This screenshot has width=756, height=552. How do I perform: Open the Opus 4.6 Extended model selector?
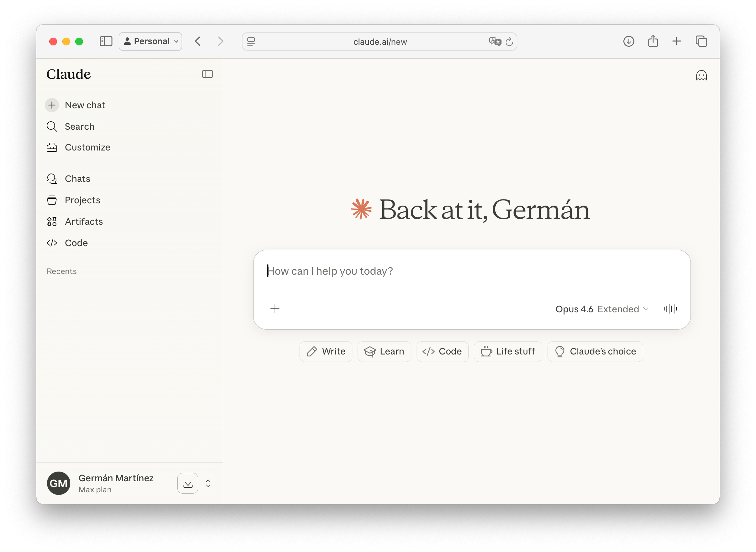(x=602, y=309)
